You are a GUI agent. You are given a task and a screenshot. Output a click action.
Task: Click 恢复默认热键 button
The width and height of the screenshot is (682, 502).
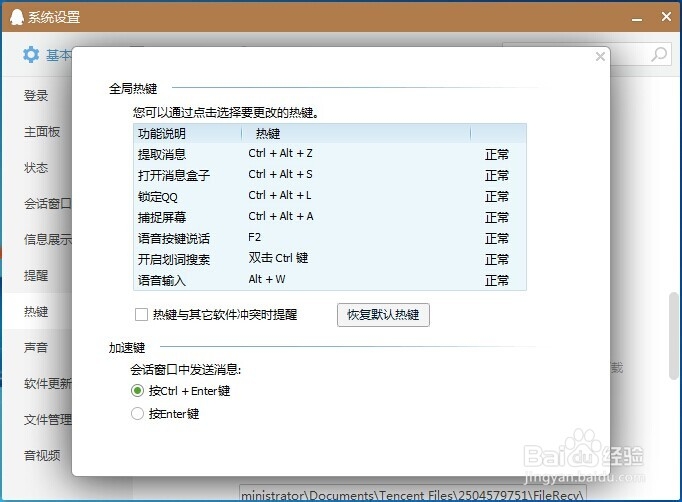pos(383,315)
